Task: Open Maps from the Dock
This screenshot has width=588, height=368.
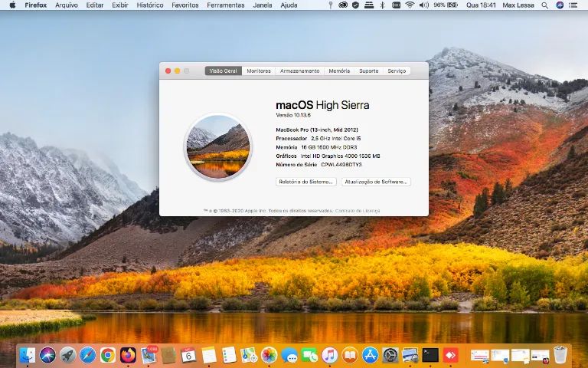Action: 249,355
